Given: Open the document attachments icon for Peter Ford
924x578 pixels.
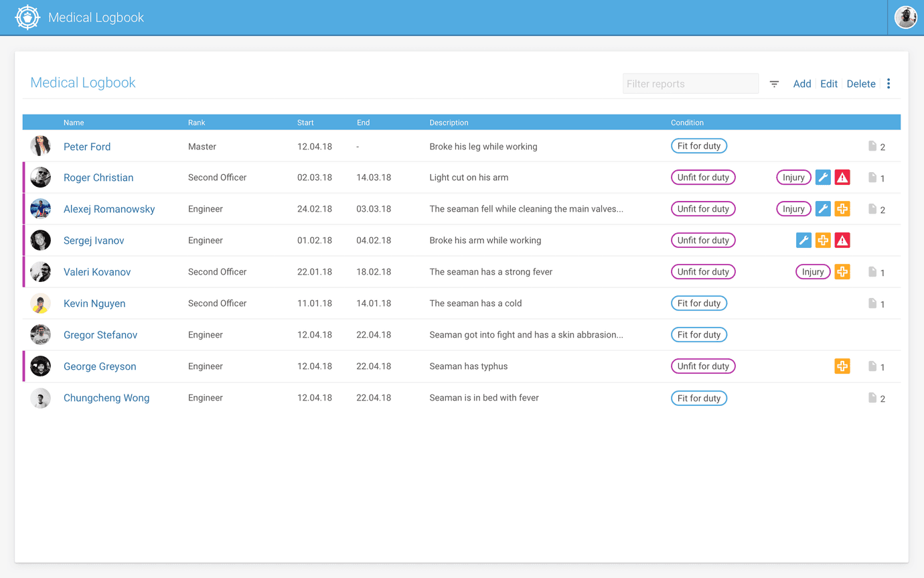Looking at the screenshot, I should (x=872, y=146).
